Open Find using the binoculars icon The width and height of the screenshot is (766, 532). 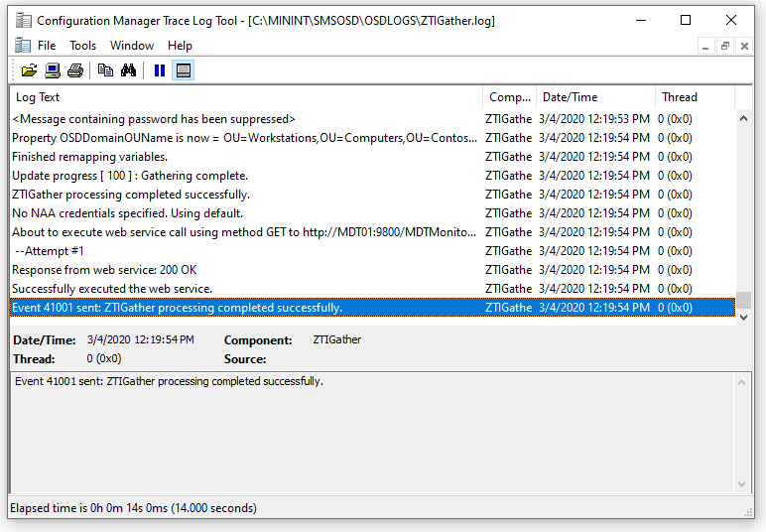point(128,70)
